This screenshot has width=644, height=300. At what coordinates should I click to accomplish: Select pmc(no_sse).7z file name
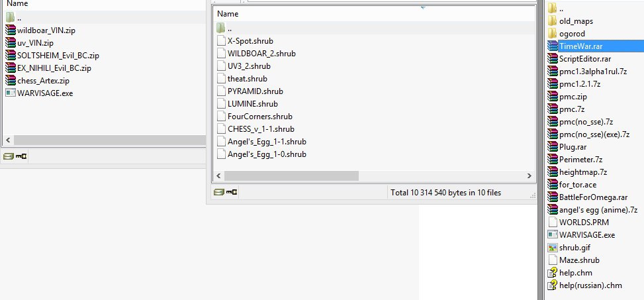click(586, 122)
